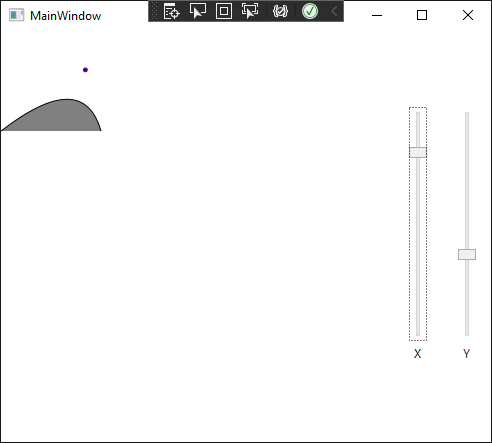Click the purple dot control point
Image resolution: width=492 pixels, height=443 pixels.
(85, 70)
